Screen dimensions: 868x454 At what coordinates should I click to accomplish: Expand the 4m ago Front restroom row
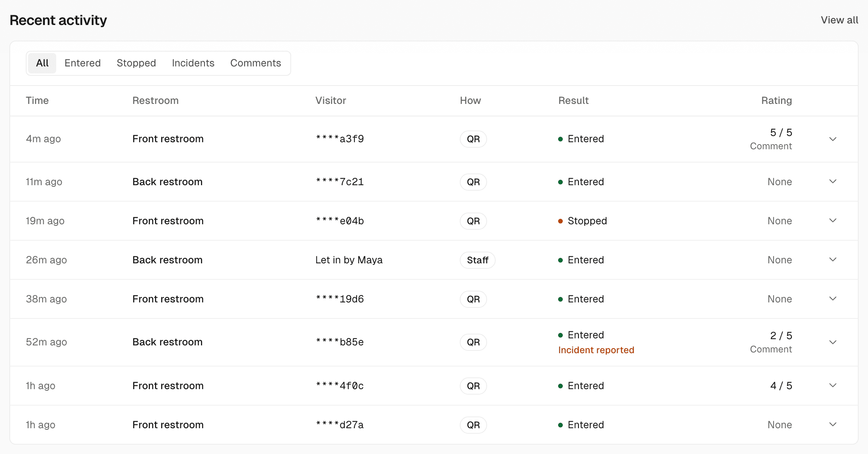(832, 139)
